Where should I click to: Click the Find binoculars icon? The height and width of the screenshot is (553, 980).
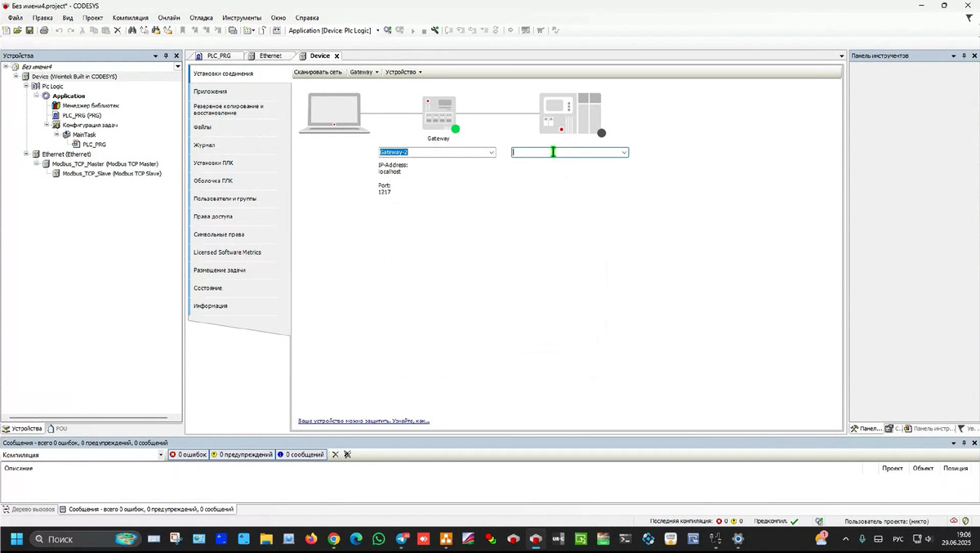(131, 30)
